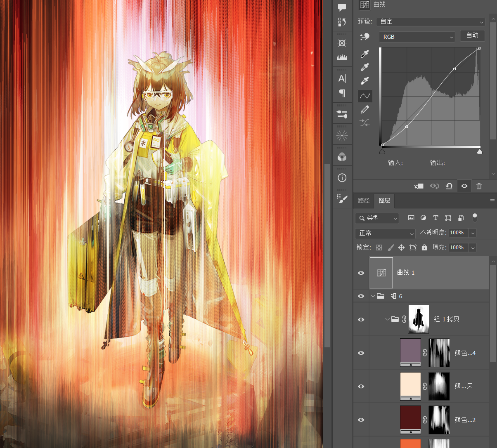This screenshot has height=448, width=497.
Task: Collapse the 组 6 group arrow
Action: click(373, 296)
